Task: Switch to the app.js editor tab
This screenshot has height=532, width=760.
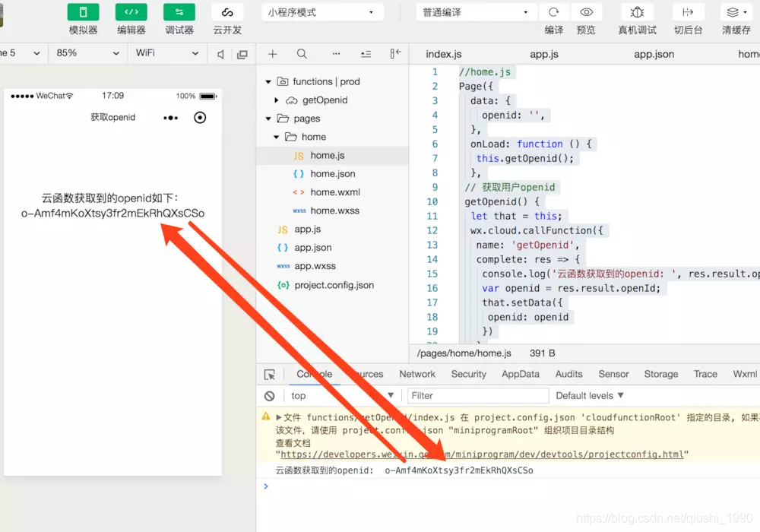Action: [x=544, y=54]
